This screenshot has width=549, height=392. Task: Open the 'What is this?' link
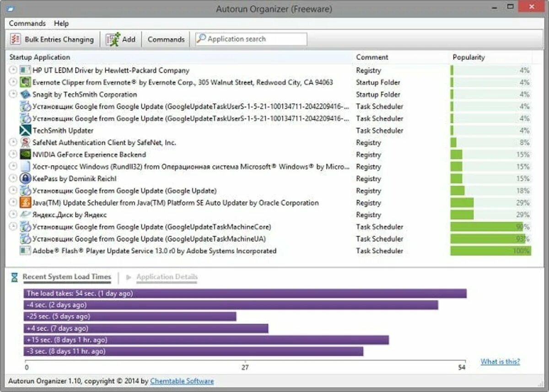(500, 361)
